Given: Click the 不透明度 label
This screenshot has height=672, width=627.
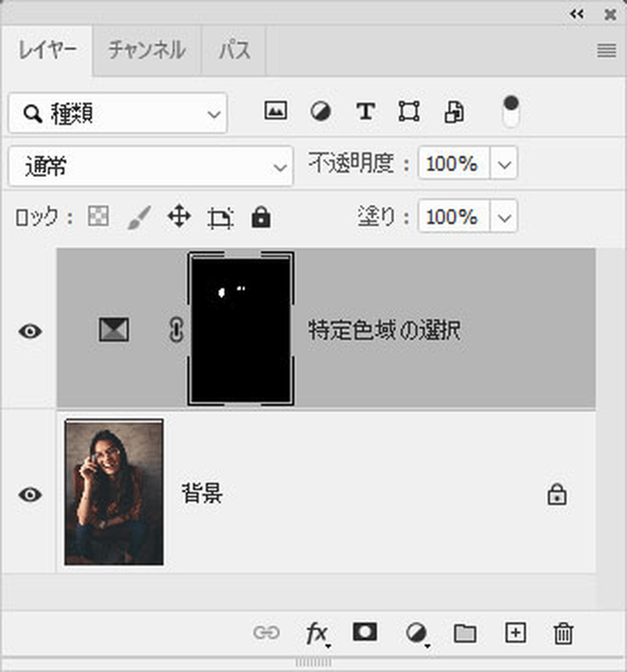Looking at the screenshot, I should [351, 163].
